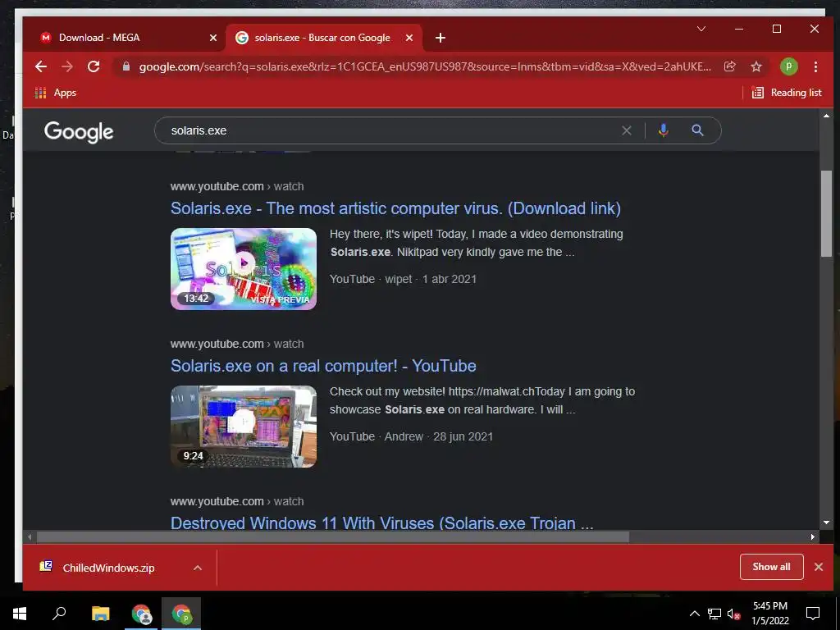This screenshot has width=840, height=630.
Task: Clear the search box text
Action: point(626,130)
